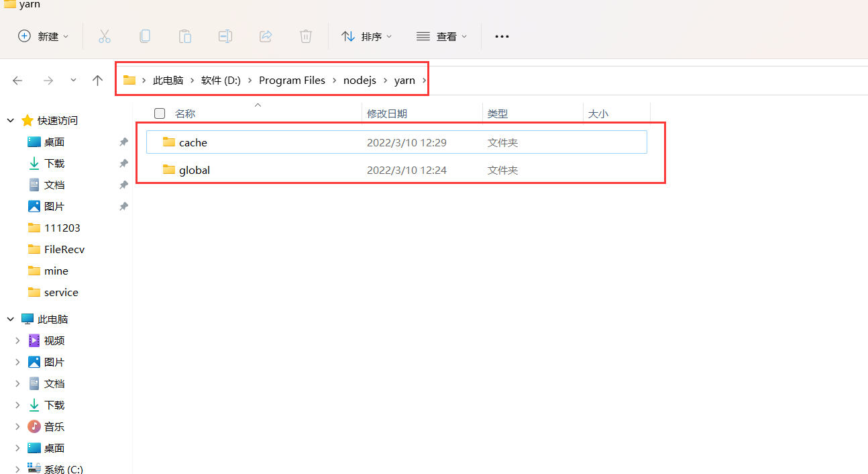Expand 系统 (C:) in the sidebar tree
This screenshot has height=474, width=868.
coord(17,469)
